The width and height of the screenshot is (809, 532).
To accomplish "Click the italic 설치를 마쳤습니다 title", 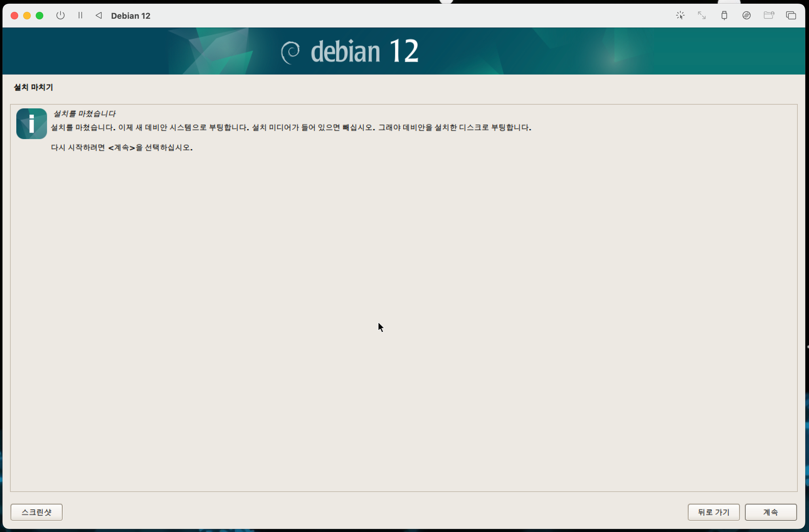I will 84,114.
